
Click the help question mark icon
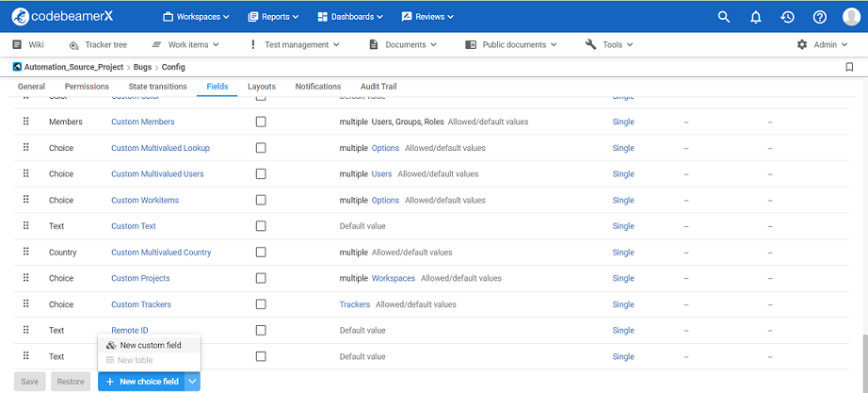point(820,17)
